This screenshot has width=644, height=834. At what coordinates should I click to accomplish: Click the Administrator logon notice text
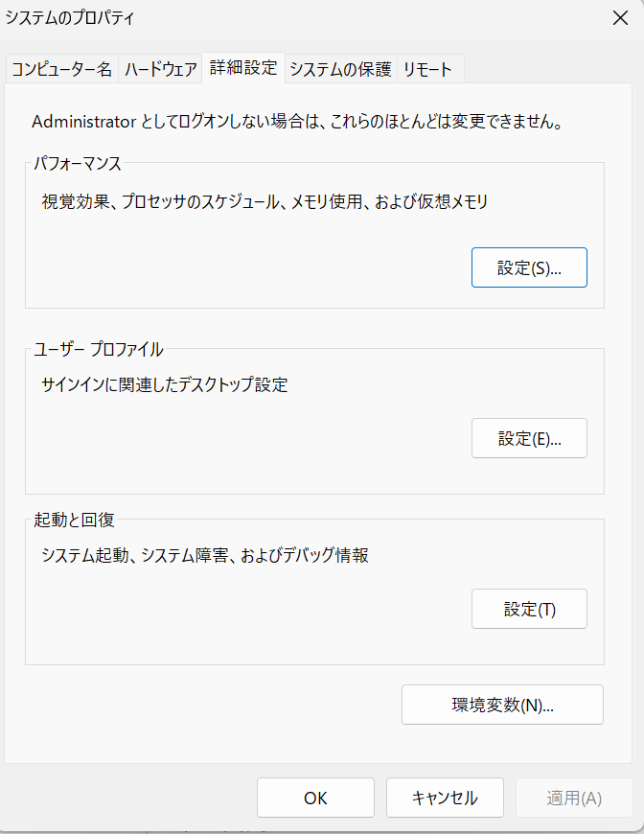click(295, 122)
